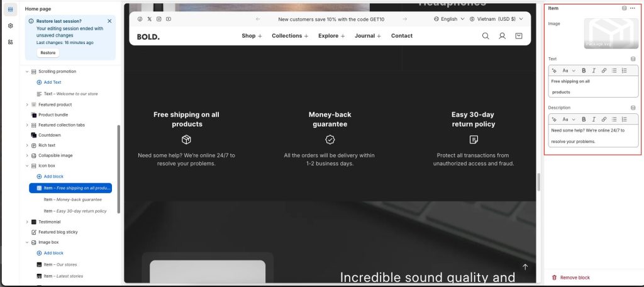Click the account icon in store header
This screenshot has height=287, width=644.
tap(502, 36)
